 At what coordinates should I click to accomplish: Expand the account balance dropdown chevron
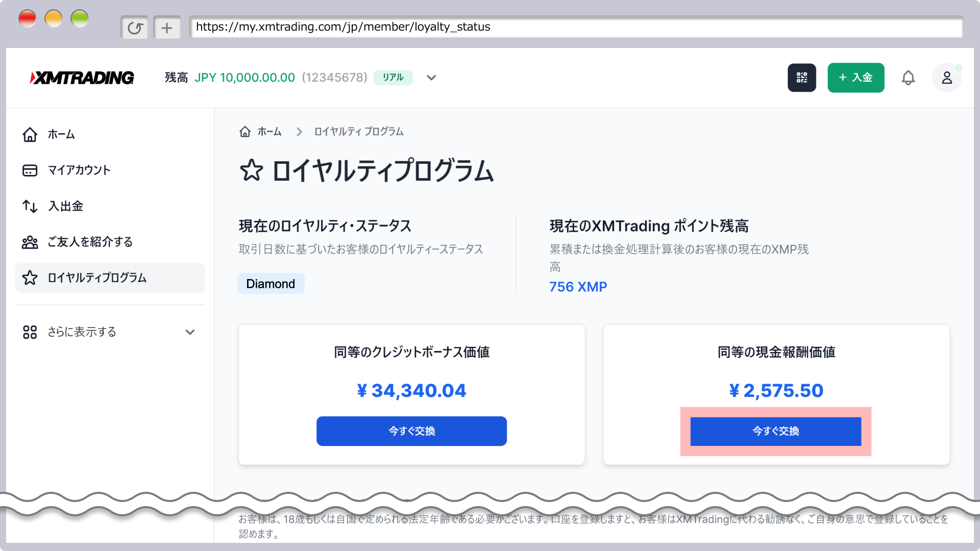tap(431, 78)
